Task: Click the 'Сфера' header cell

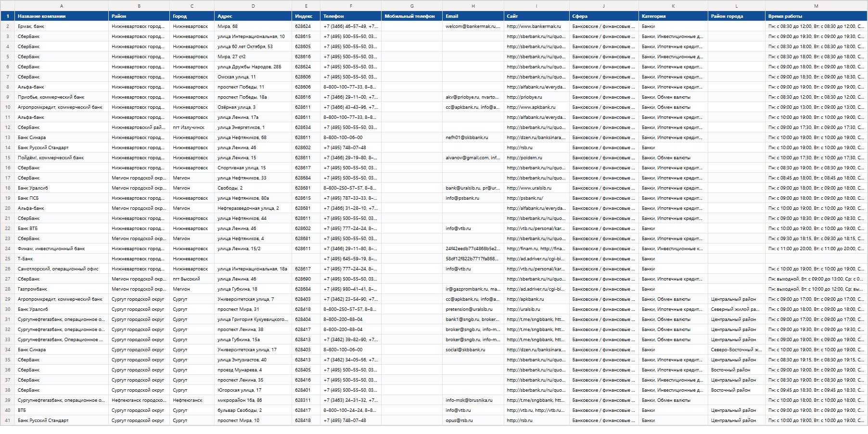Action: tap(604, 16)
